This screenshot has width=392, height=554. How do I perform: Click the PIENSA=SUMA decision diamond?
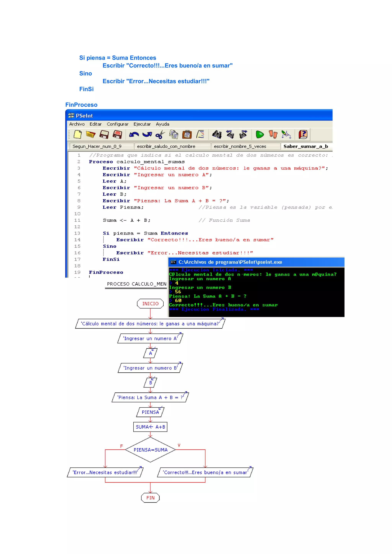click(x=150, y=450)
